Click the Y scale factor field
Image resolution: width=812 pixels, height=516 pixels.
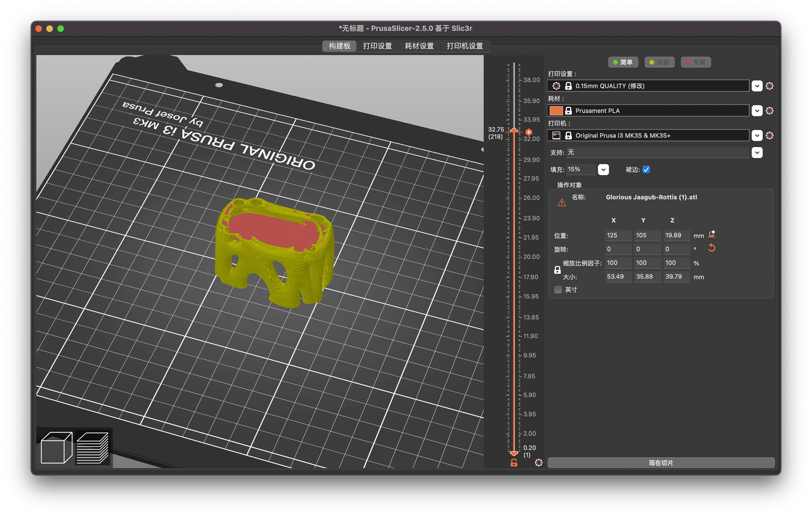point(647,263)
